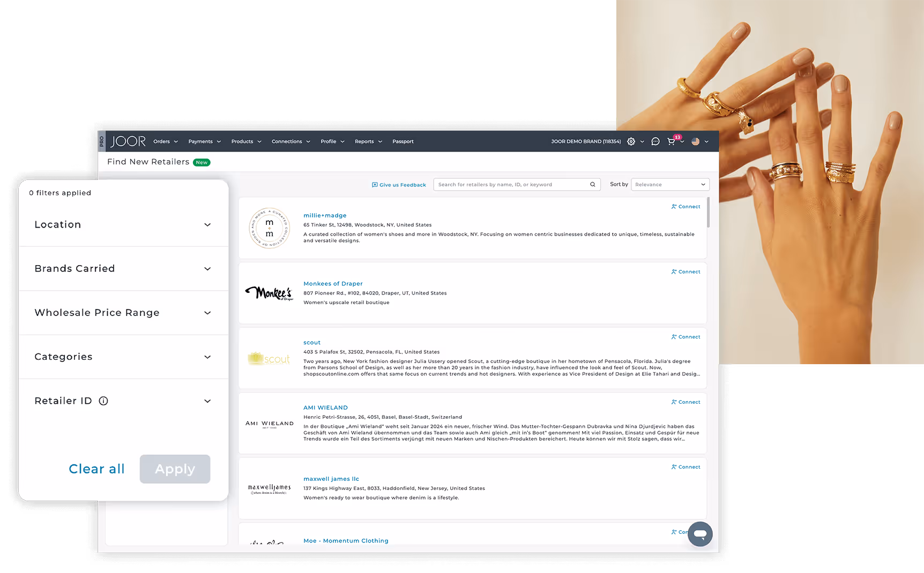Connect with AMI WIELAND
The height and width of the screenshot is (573, 924).
point(686,402)
